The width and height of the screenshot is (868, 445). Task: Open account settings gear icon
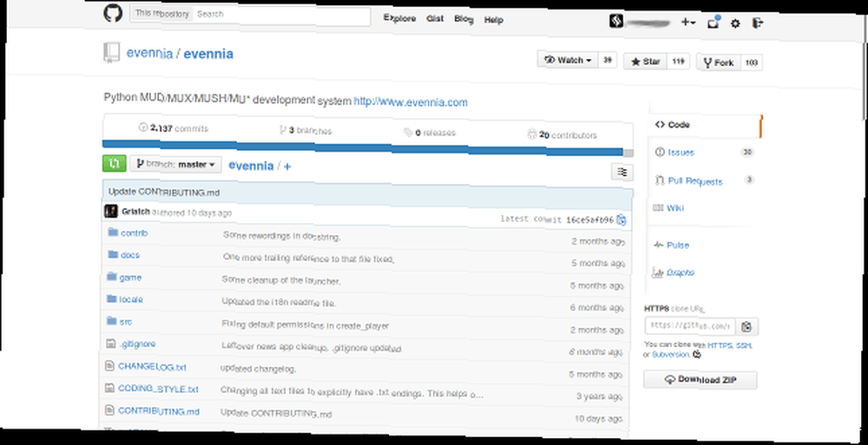coord(735,23)
